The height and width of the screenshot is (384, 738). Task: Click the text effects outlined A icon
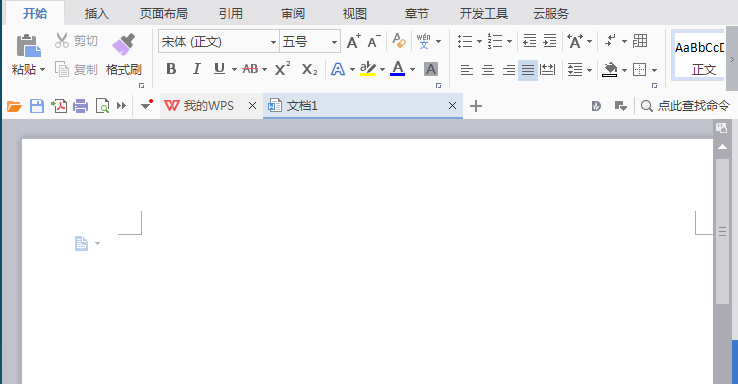[x=338, y=70]
